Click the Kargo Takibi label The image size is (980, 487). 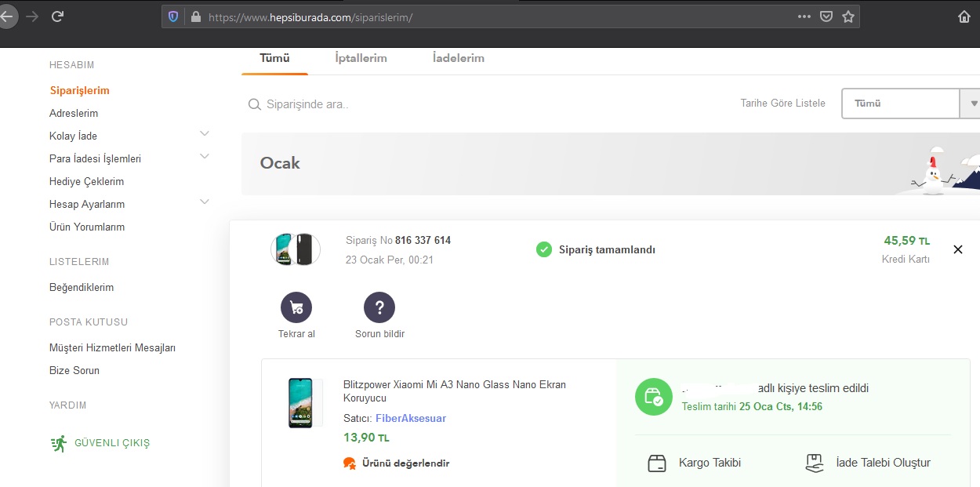click(x=710, y=463)
